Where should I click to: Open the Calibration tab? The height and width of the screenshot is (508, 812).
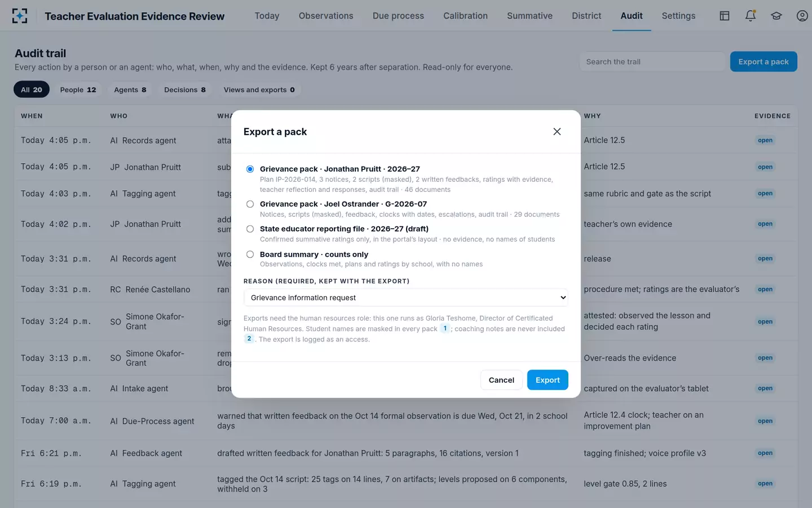pos(465,16)
